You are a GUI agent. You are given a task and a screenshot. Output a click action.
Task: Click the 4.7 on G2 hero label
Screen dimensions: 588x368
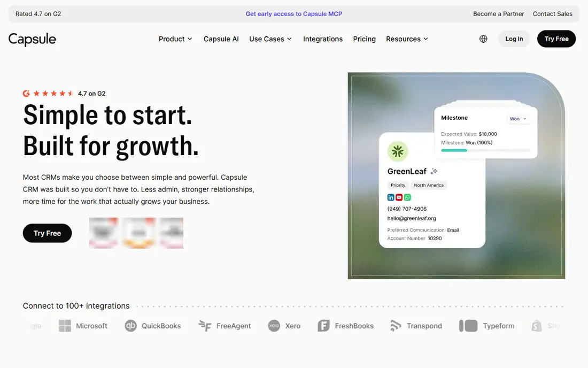coord(92,94)
